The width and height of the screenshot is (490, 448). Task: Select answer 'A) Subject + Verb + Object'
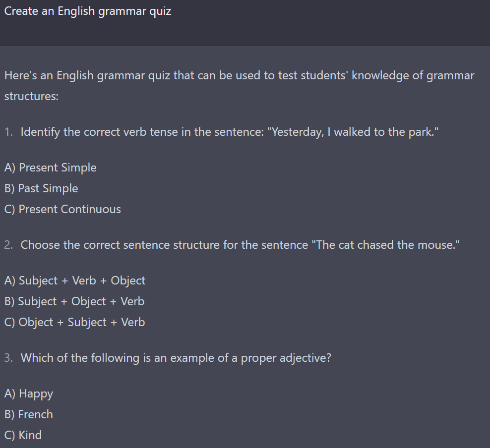click(x=75, y=280)
